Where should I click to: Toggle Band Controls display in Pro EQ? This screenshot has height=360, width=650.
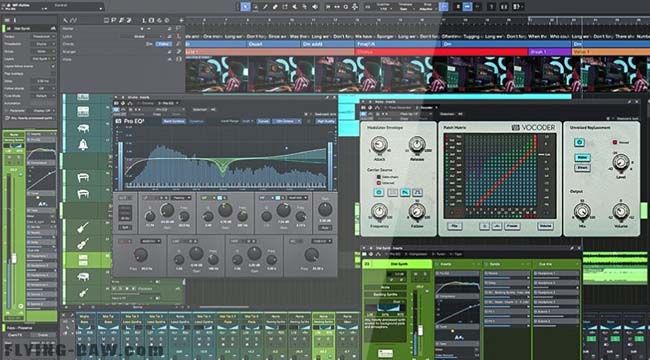click(174, 121)
